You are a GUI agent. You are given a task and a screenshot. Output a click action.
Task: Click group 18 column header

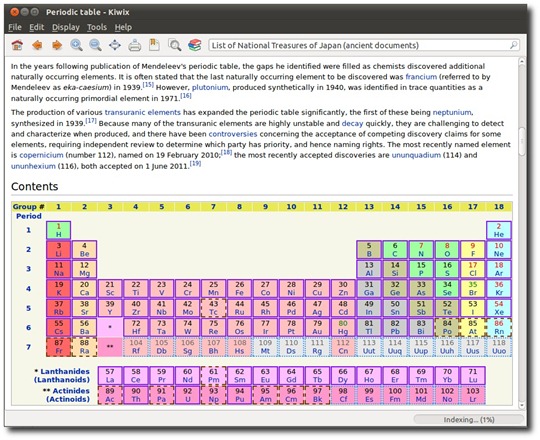pyautogui.click(x=499, y=207)
